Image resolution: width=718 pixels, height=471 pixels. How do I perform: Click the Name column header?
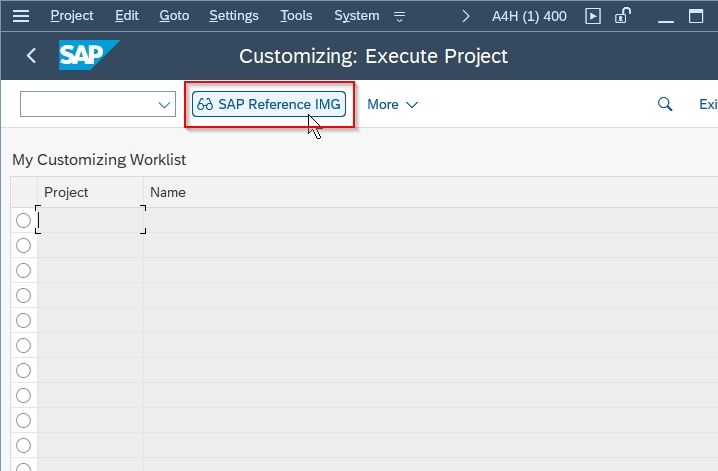pyautogui.click(x=430, y=192)
